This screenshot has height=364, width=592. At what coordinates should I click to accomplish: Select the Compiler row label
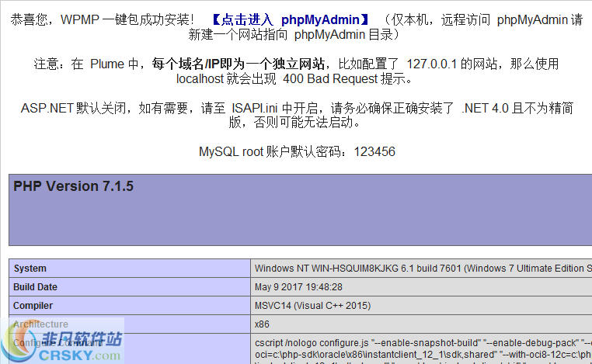tap(33, 306)
